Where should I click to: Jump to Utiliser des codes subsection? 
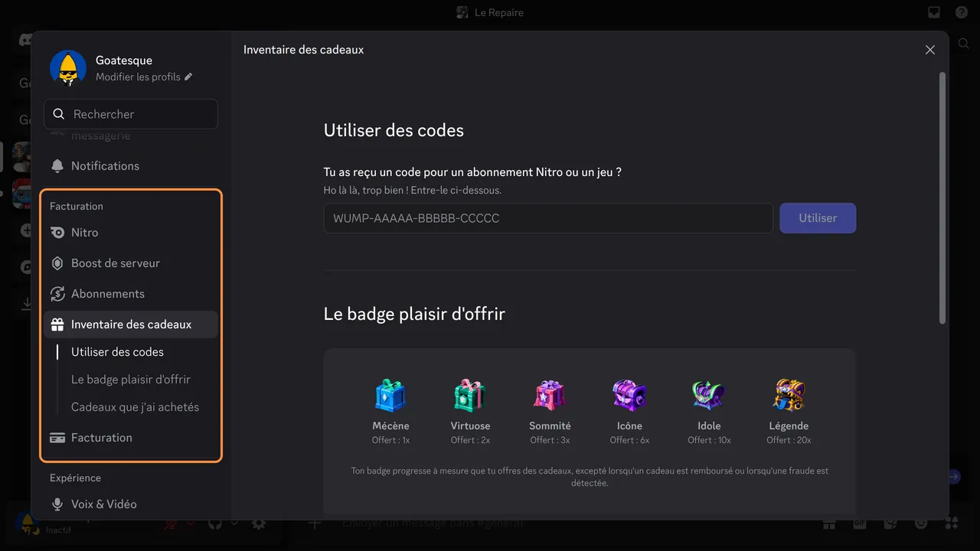(x=117, y=352)
